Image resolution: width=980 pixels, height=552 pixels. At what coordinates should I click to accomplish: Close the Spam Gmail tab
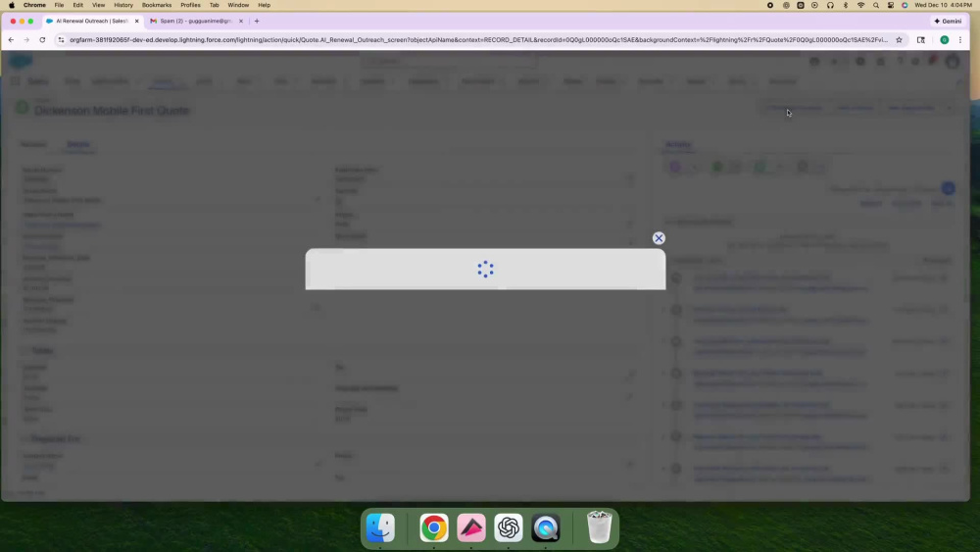point(241,21)
